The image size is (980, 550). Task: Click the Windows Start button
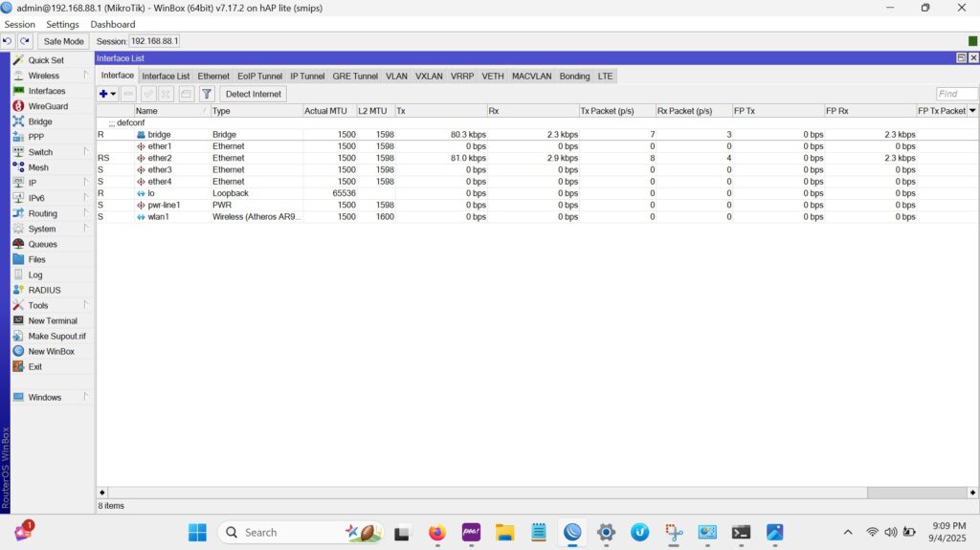[x=197, y=533]
